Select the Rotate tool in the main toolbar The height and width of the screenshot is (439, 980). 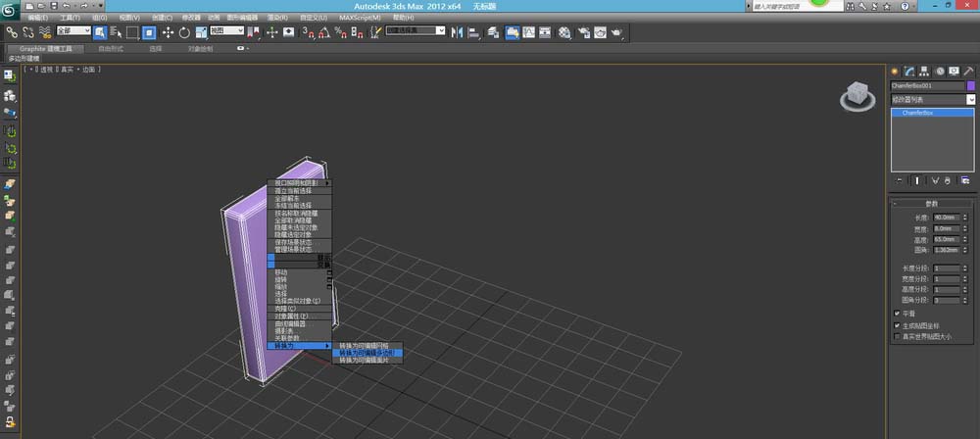point(184,32)
